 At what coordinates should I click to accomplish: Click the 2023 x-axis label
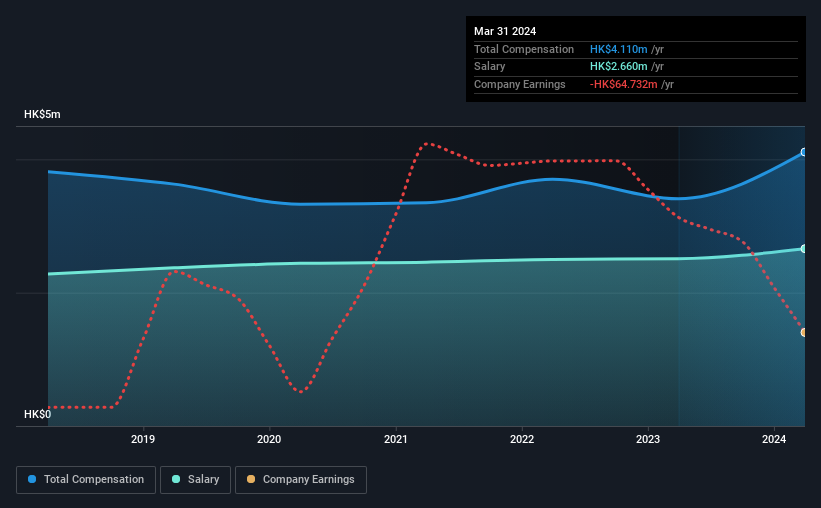[648, 439]
